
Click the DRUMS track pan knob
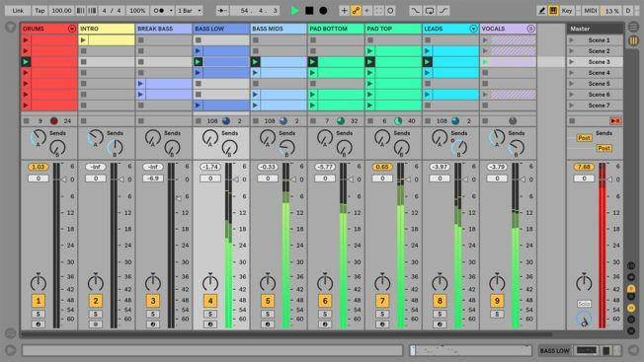click(39, 283)
